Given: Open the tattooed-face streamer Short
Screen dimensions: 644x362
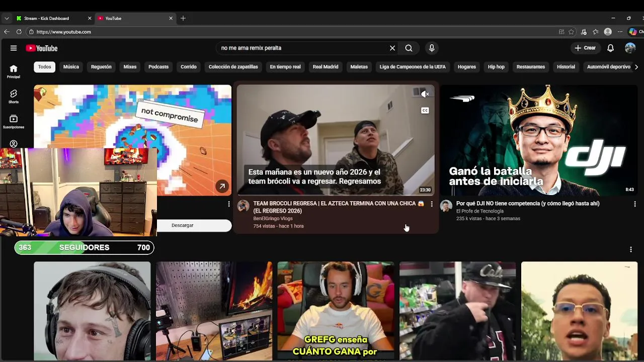Looking at the screenshot, I should tap(92, 311).
